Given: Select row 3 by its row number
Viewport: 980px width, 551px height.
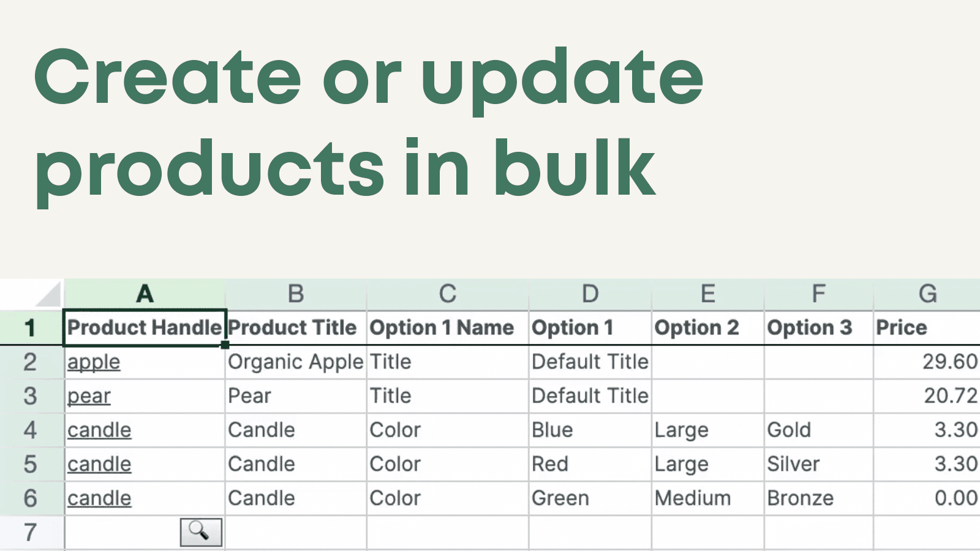Looking at the screenshot, I should click(31, 395).
